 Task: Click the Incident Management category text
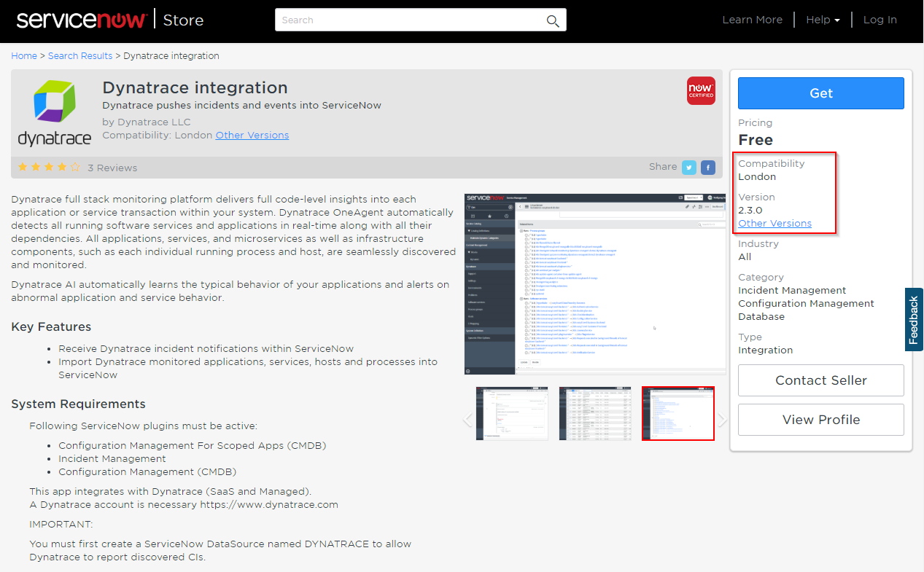792,290
